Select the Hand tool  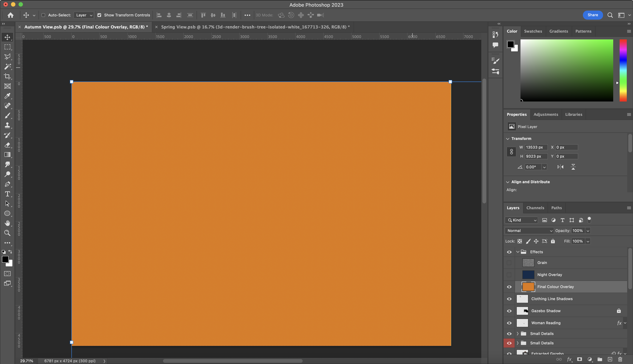(7, 223)
